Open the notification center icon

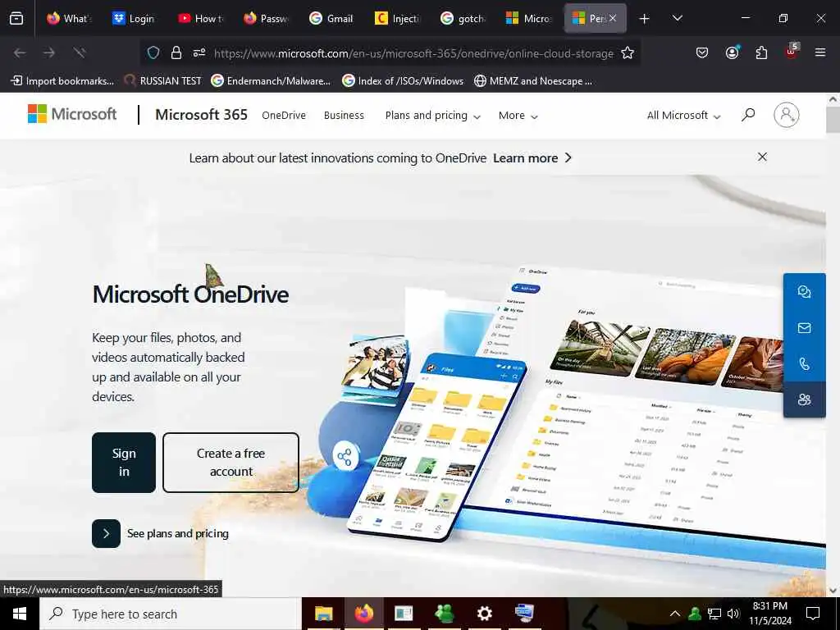813,614
